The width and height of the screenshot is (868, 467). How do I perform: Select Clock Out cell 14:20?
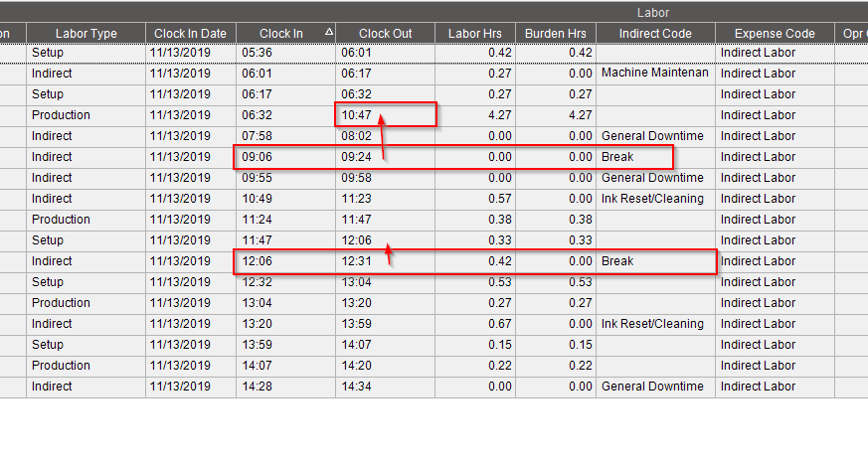[386, 366]
